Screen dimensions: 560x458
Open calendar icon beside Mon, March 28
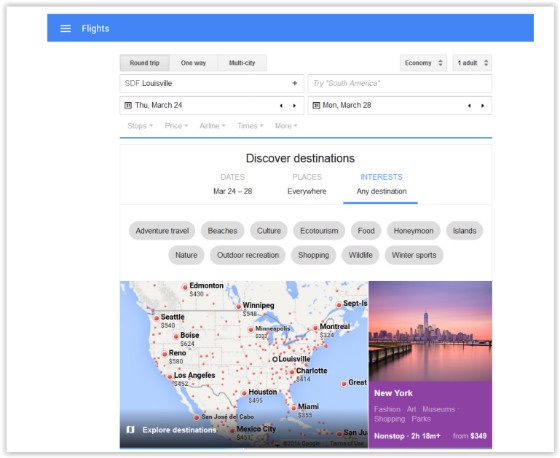[316, 105]
